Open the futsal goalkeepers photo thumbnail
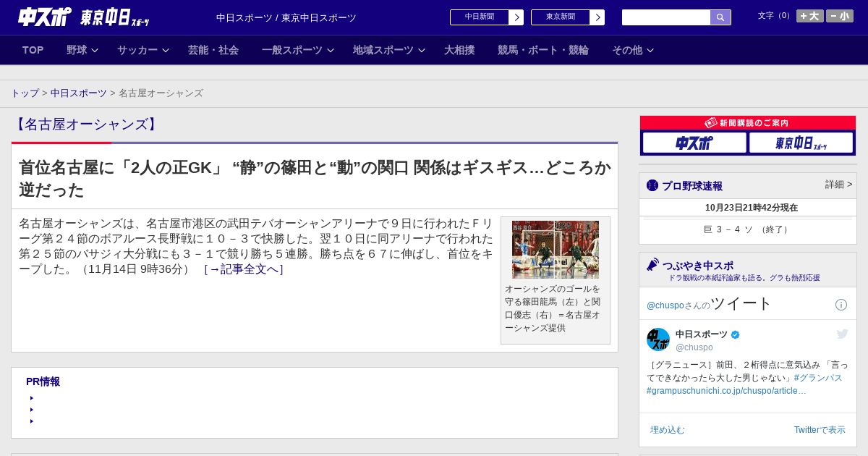Viewport: 868px width, 456px height. tap(556, 250)
